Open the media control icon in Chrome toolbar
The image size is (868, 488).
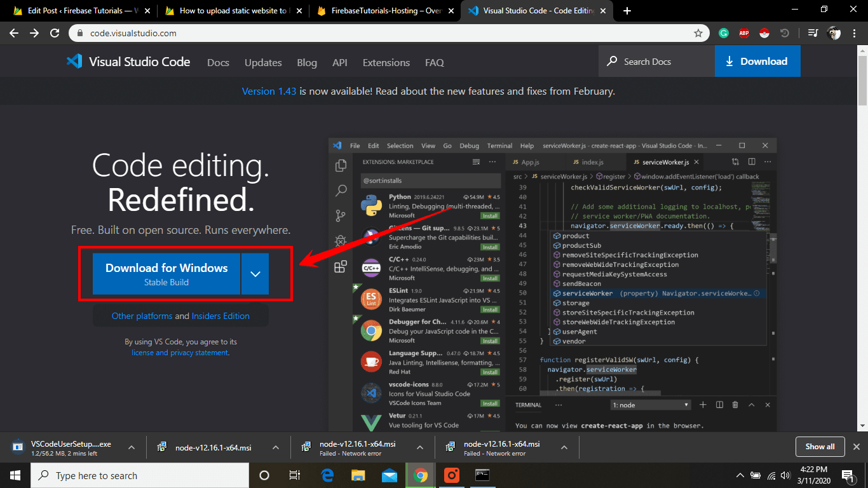click(813, 33)
